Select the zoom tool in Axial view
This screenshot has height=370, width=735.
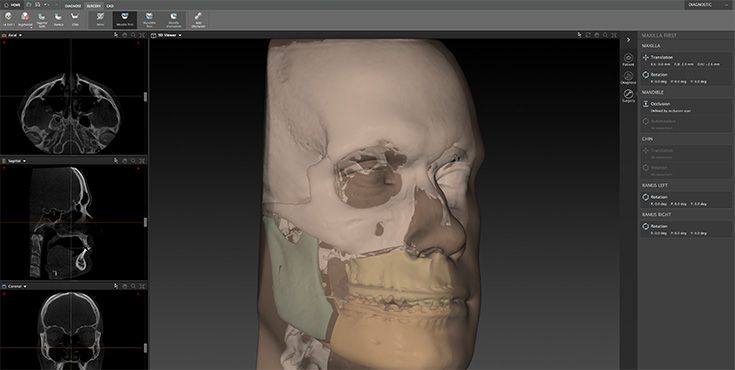(x=133, y=35)
